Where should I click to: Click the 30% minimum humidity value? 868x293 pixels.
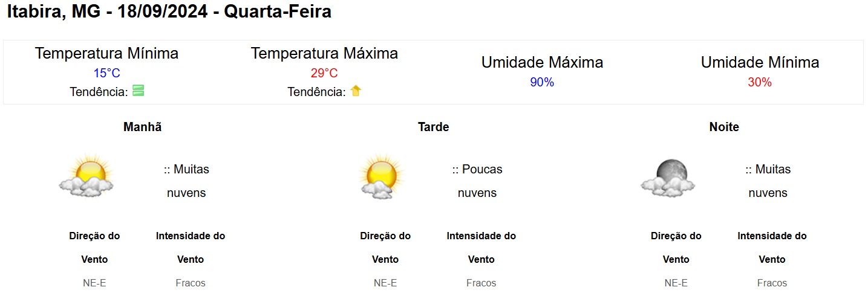tap(760, 83)
